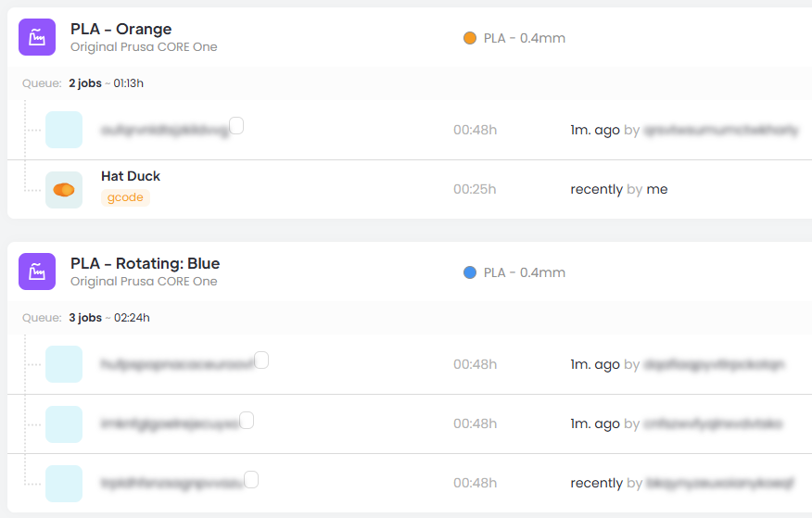Tick the checkbox on Blue queue's second job
This screenshot has height=518, width=812.
tap(247, 420)
